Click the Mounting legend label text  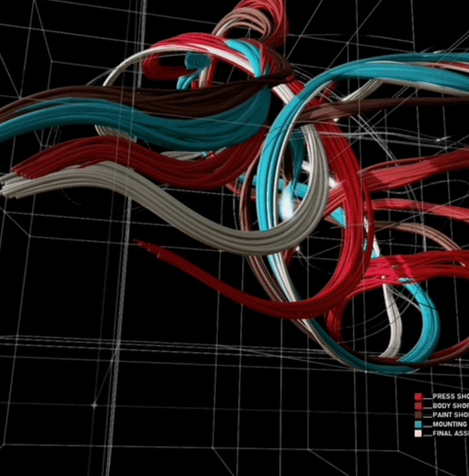(450, 424)
